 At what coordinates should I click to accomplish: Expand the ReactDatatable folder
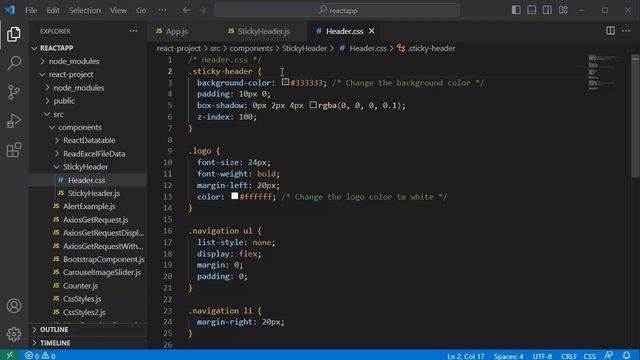[89, 140]
